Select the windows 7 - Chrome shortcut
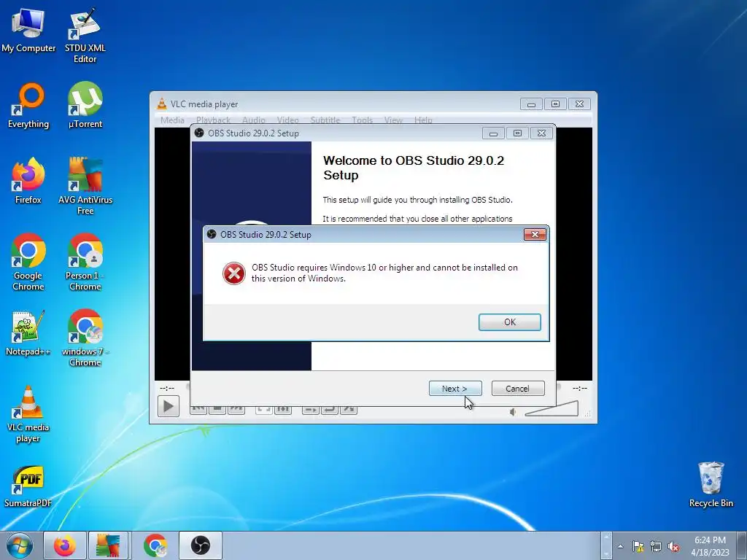The height and width of the screenshot is (560, 747). pos(85,338)
